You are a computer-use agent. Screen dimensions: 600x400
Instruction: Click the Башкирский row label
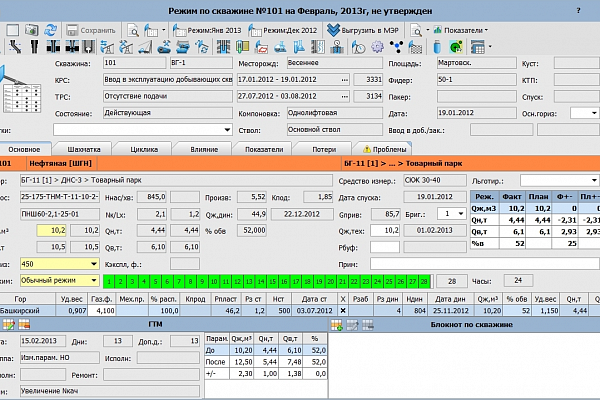[x=20, y=310]
